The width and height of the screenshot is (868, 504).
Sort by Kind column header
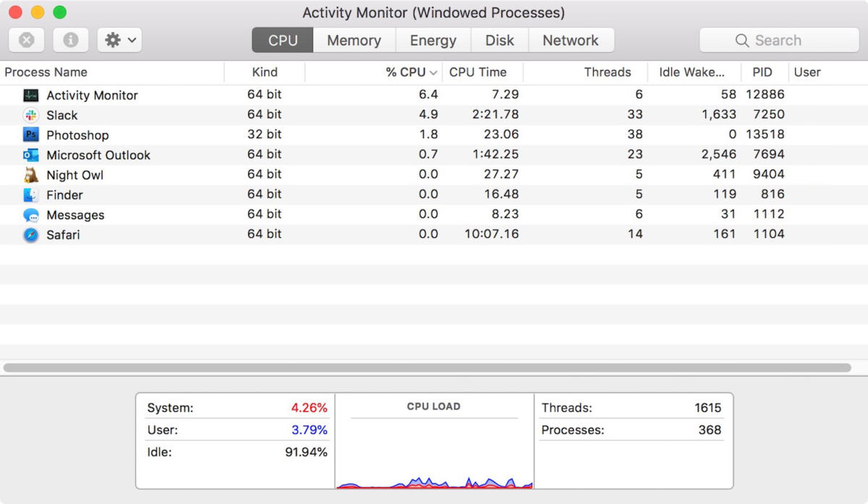pyautogui.click(x=265, y=72)
